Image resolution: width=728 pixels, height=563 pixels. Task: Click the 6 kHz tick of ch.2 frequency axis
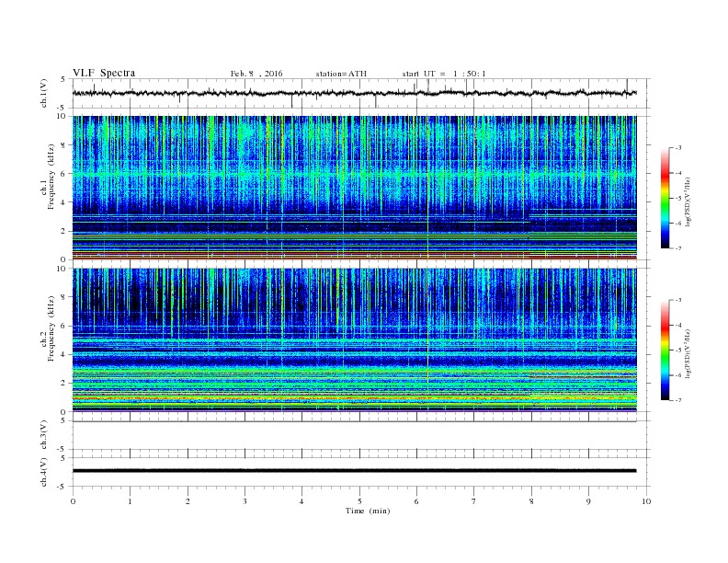(63, 326)
